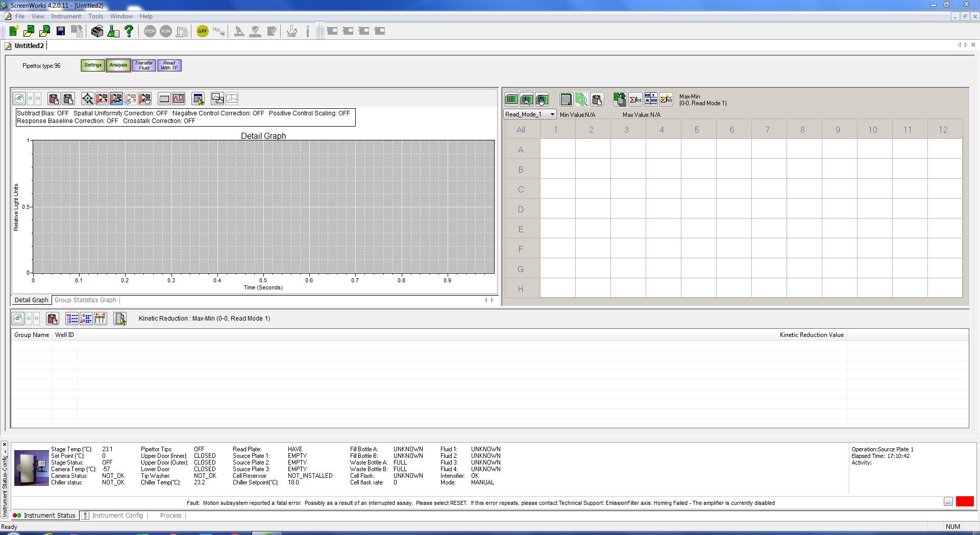This screenshot has width=980, height=535.
Task: Click the Read With TF button
Action: click(x=169, y=65)
